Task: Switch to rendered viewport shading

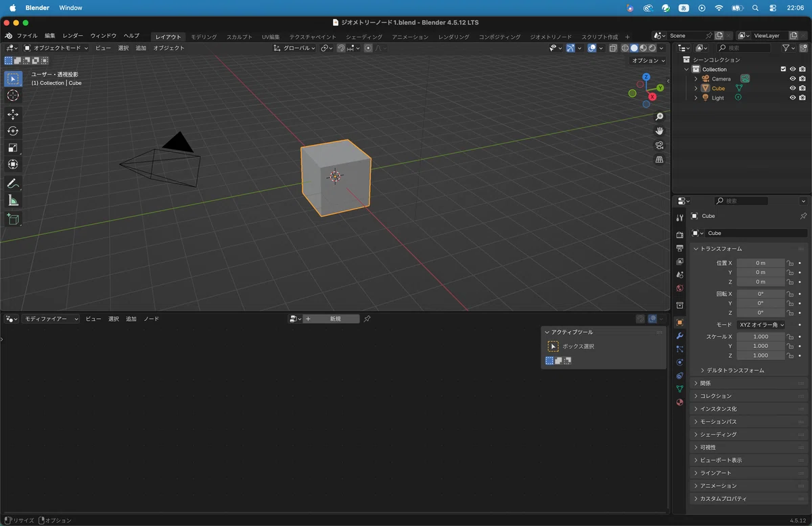Action: [652, 48]
